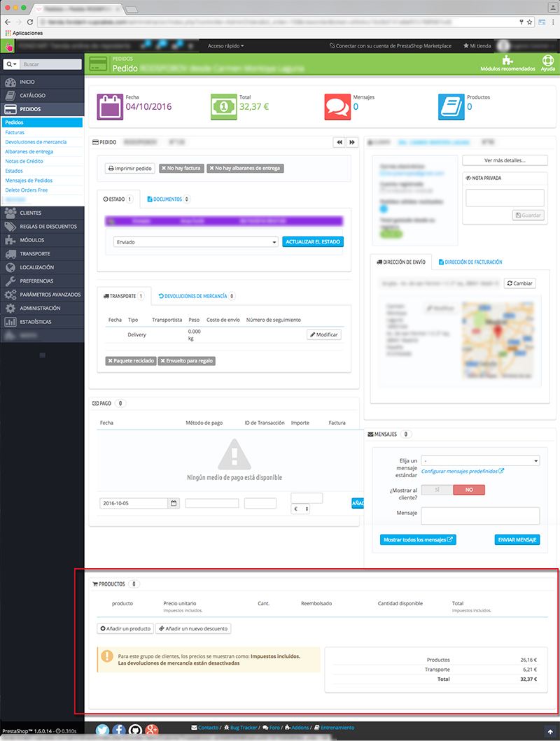Switch to Documentos tab
The width and height of the screenshot is (560, 741).
[168, 199]
